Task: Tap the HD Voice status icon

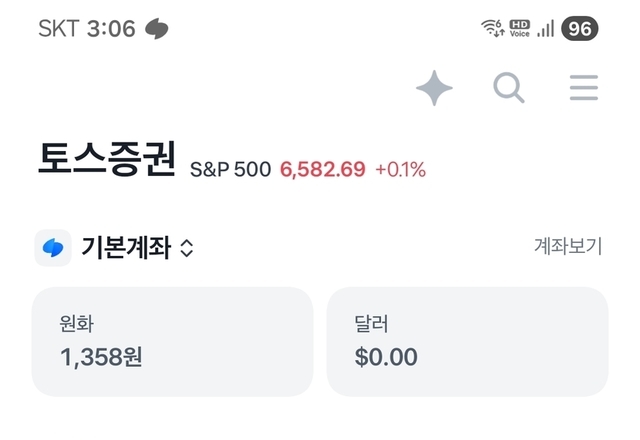Action: pyautogui.click(x=519, y=29)
